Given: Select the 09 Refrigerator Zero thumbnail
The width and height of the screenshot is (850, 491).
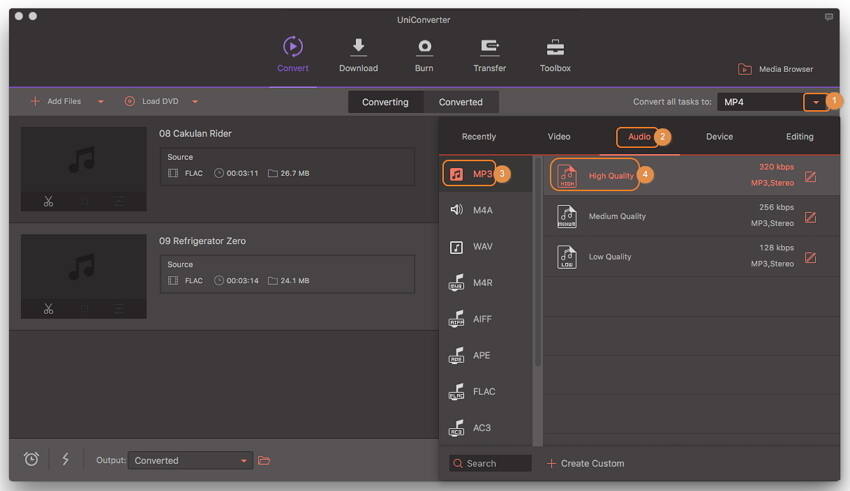Looking at the screenshot, I should 83,276.
